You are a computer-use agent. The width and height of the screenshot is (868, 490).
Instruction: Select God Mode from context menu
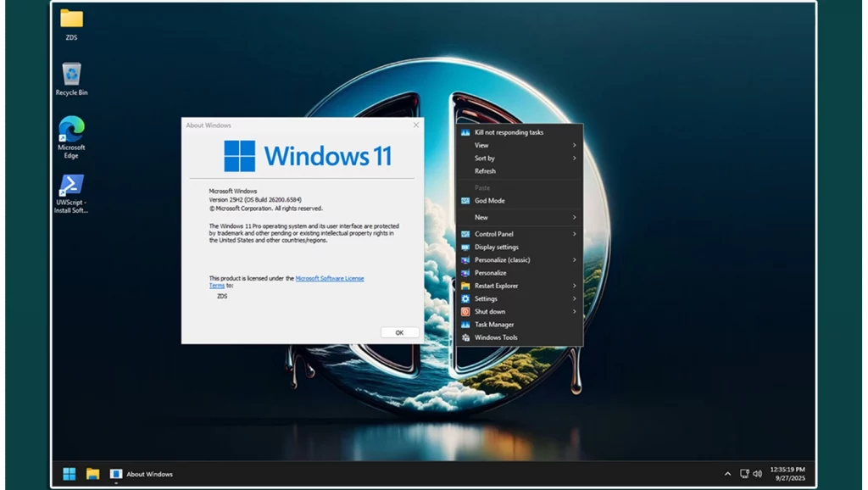489,201
